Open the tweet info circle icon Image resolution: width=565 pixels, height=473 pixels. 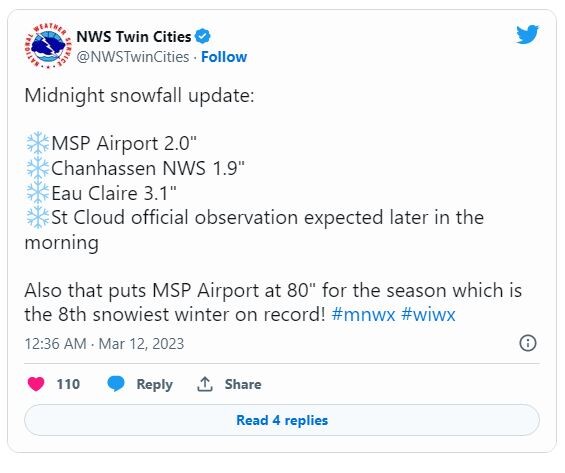point(528,343)
